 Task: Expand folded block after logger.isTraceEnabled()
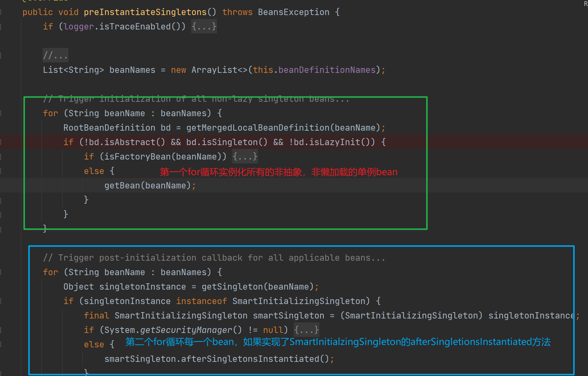[204, 26]
